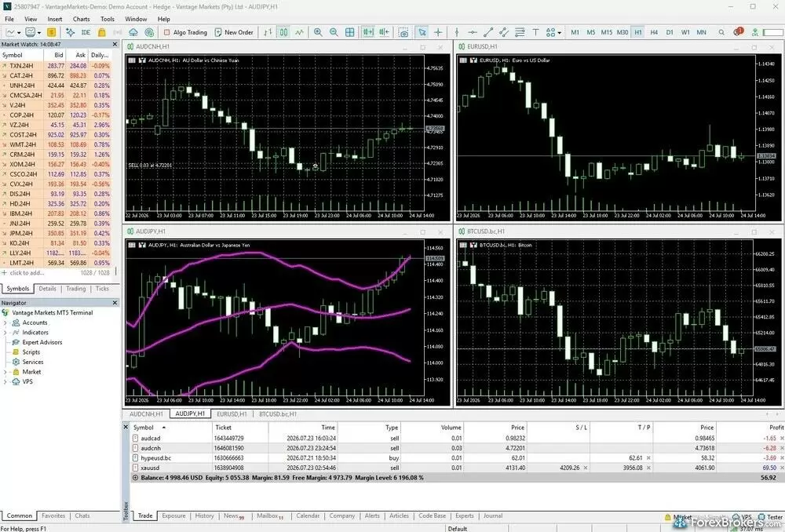This screenshot has height=532, width=785.
Task: Open the gold Market Watch toolbar icon
Action: click(51, 32)
